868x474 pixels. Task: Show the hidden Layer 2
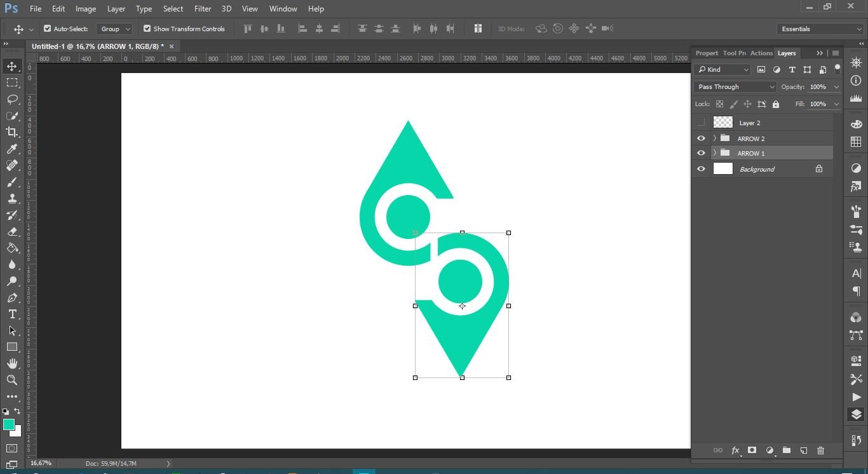[701, 123]
